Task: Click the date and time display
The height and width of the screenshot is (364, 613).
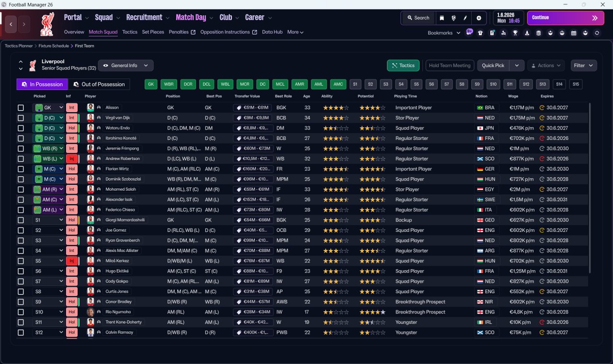Action: tap(509, 18)
